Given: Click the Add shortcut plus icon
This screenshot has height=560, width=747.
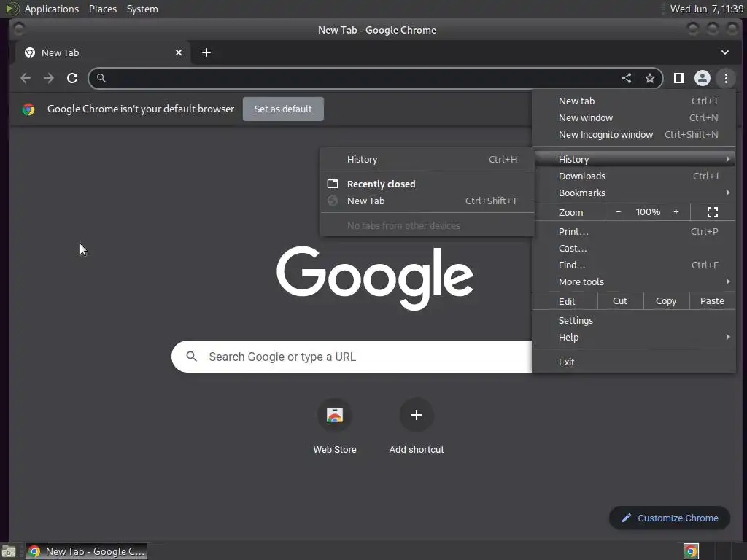Looking at the screenshot, I should pos(417,415).
